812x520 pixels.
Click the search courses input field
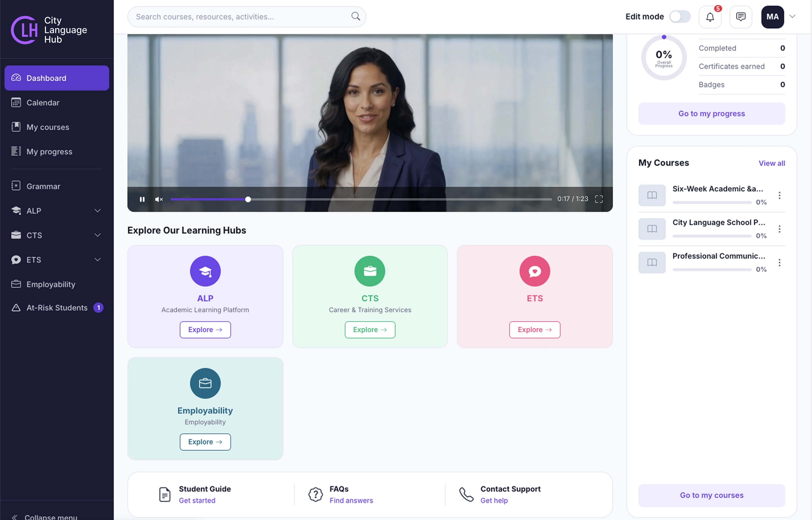pyautogui.click(x=247, y=17)
